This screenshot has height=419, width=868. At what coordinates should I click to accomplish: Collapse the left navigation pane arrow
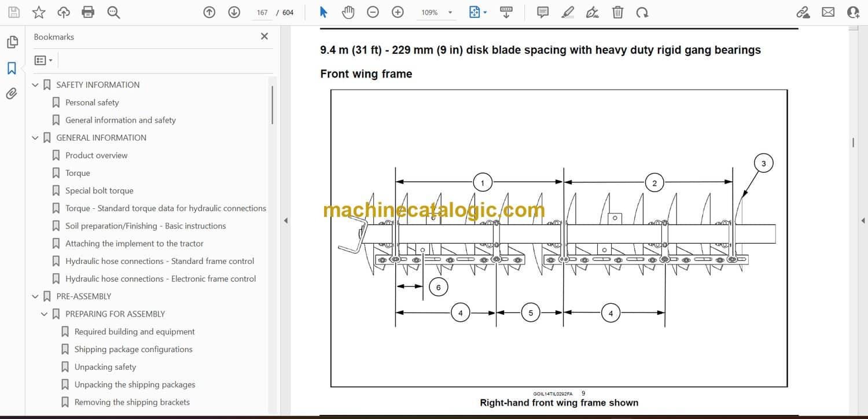(285, 220)
